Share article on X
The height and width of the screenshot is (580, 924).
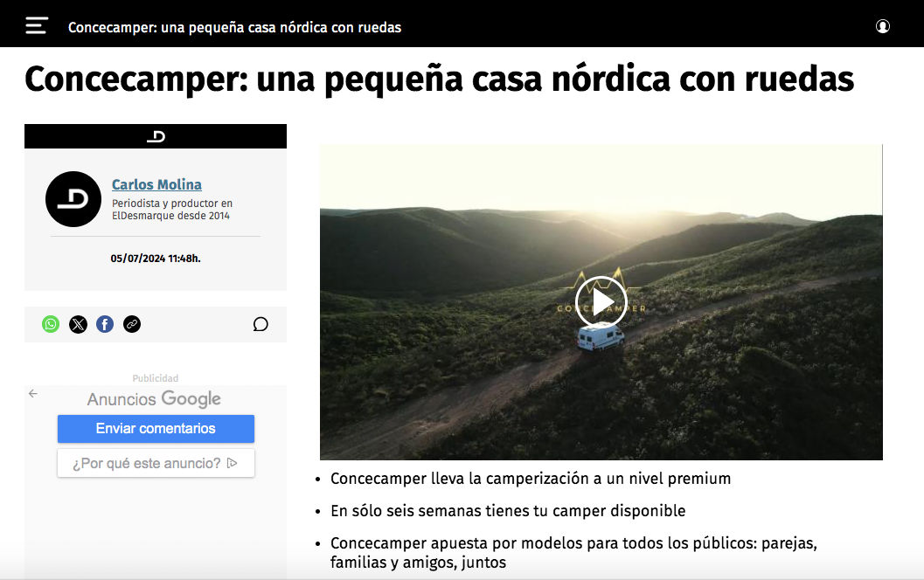pos(78,324)
